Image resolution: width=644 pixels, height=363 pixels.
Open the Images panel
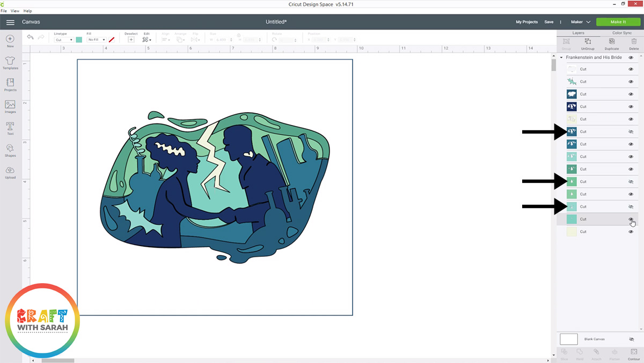10,106
